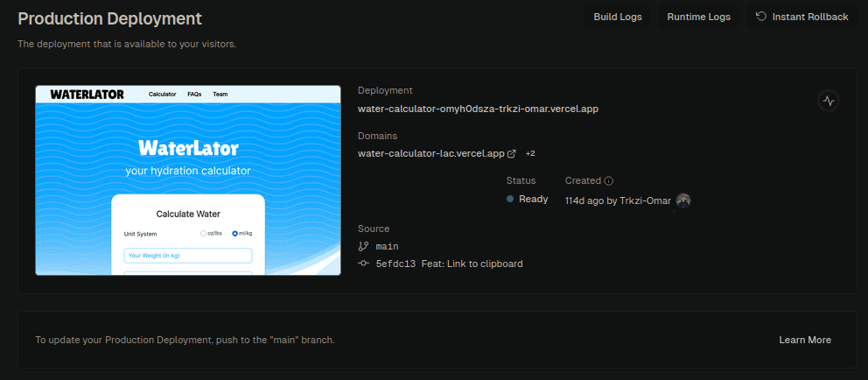Click the external link icon beside the domain
The height and width of the screenshot is (380, 868).
[512, 153]
